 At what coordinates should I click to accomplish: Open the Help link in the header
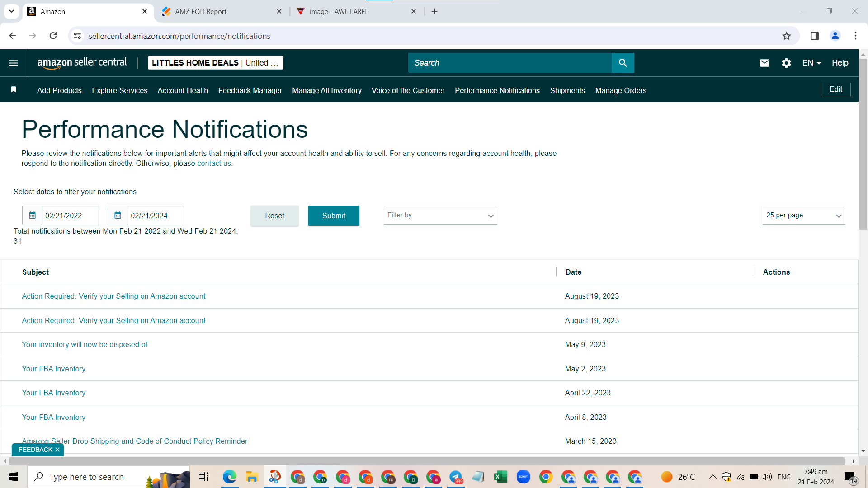(x=840, y=63)
